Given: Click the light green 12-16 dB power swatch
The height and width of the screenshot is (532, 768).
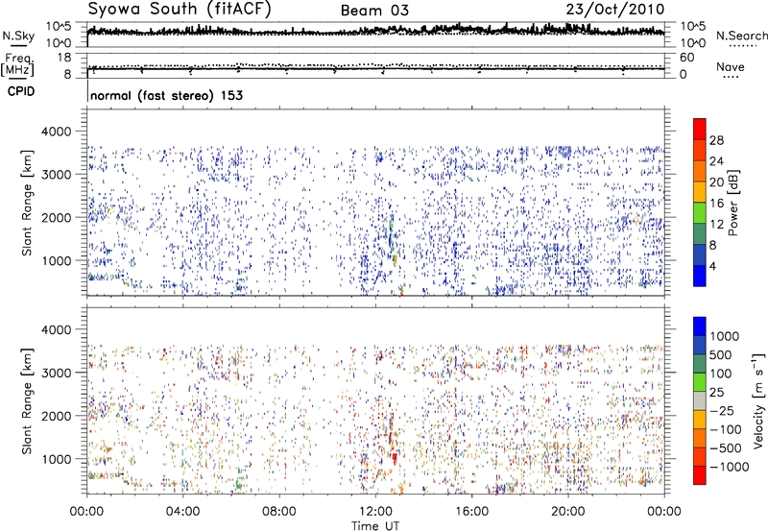Looking at the screenshot, I should 700,213.
